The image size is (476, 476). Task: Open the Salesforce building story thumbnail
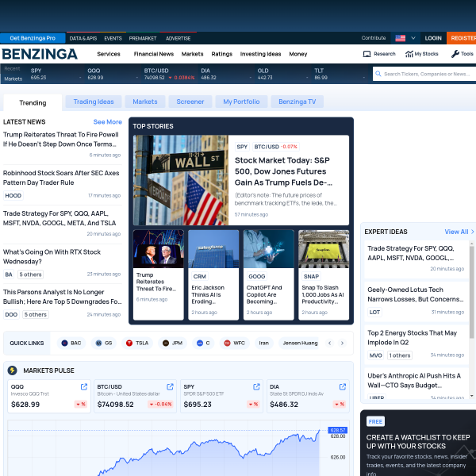click(x=213, y=249)
